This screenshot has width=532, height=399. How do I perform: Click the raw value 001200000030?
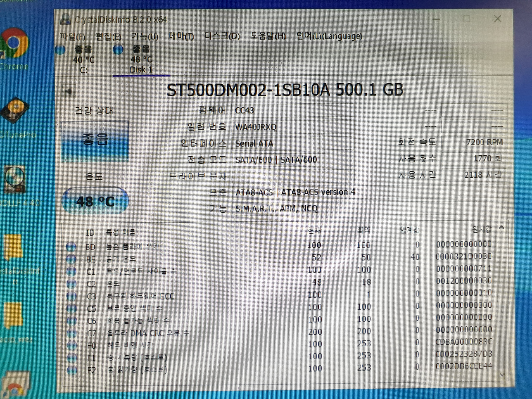[464, 281]
